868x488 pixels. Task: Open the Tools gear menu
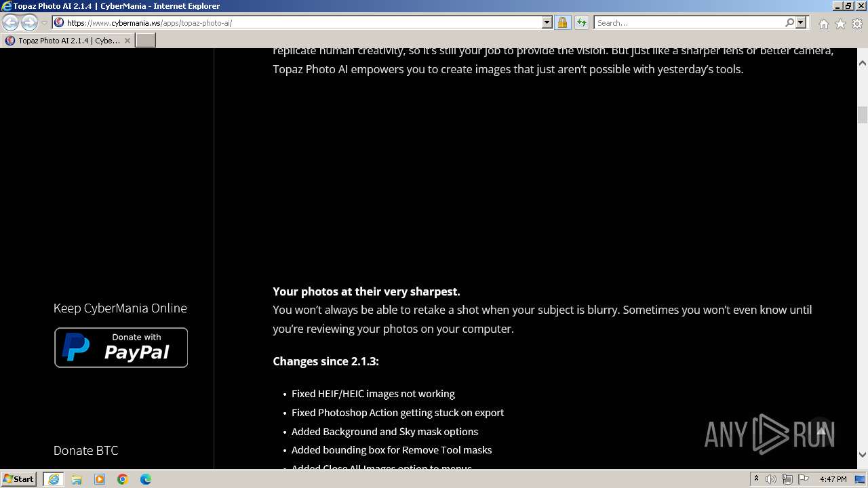point(857,24)
